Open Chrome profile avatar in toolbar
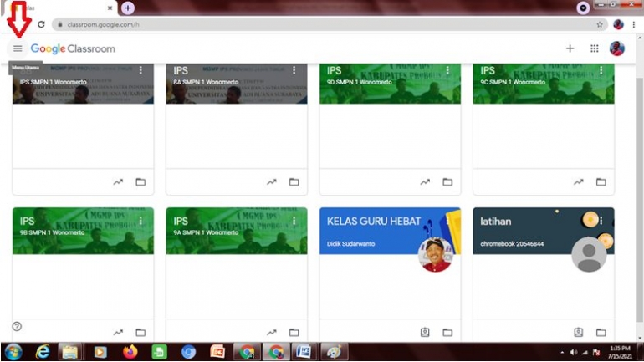This screenshot has height=362, width=644. click(x=618, y=24)
